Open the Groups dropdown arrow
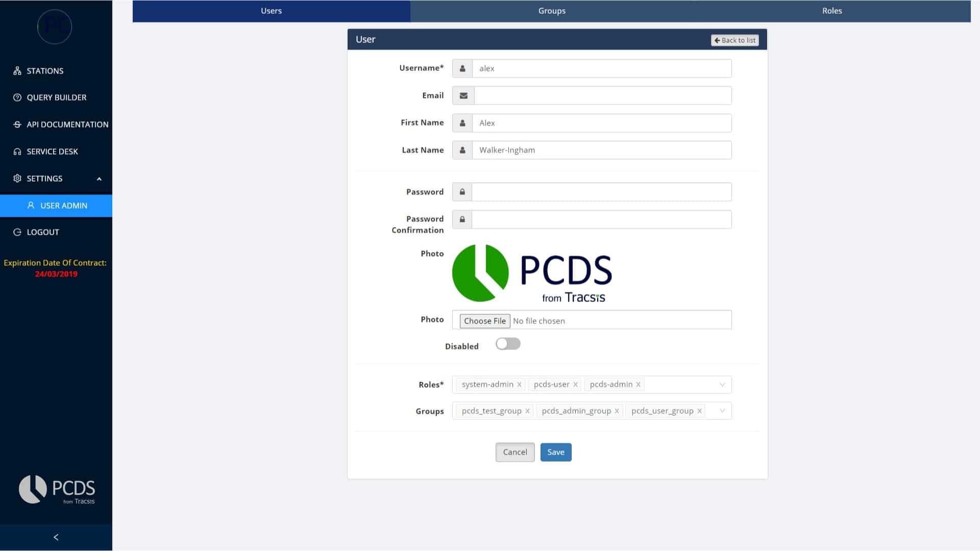The height and width of the screenshot is (551, 980). click(x=722, y=411)
